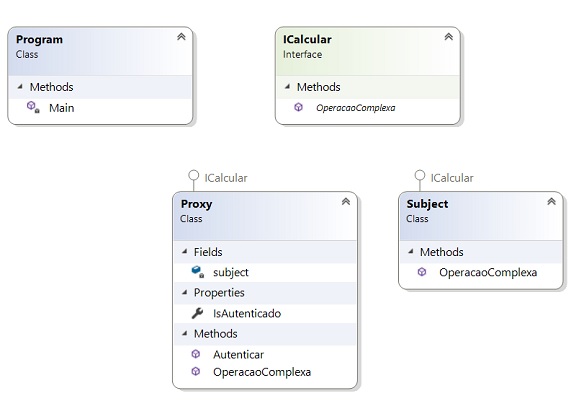This screenshot has height=401, width=571.
Task: Click the ICalcular lollipop circle above Subject
Action: click(x=420, y=175)
